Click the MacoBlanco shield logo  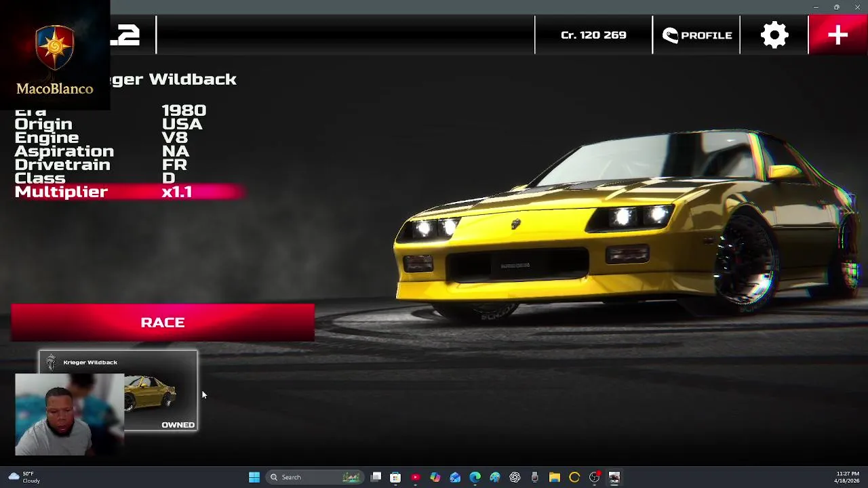point(55,48)
